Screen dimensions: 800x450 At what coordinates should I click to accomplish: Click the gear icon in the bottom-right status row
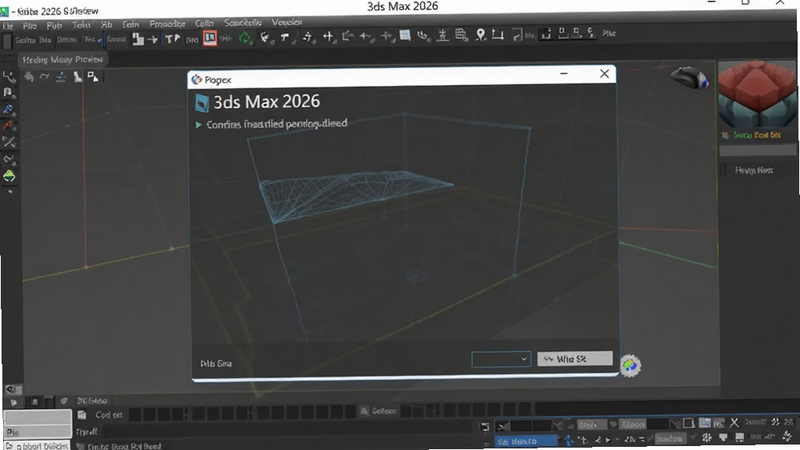point(707,438)
